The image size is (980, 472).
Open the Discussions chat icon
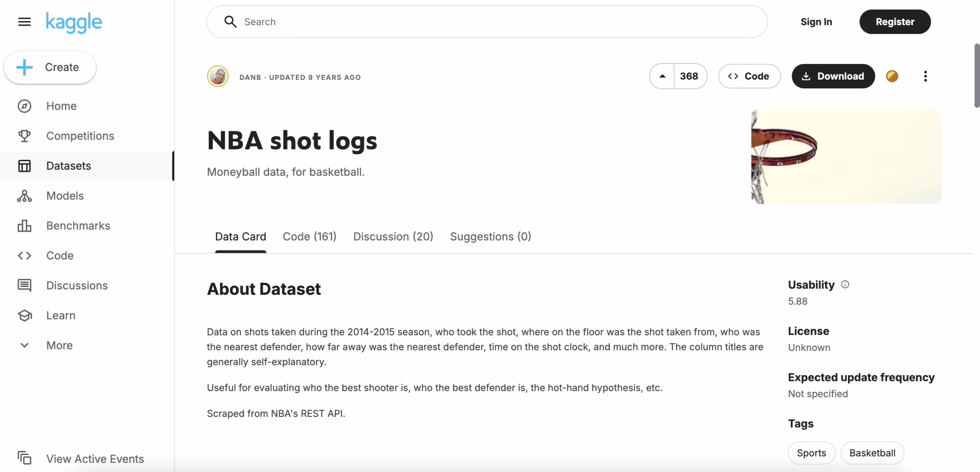tap(24, 285)
